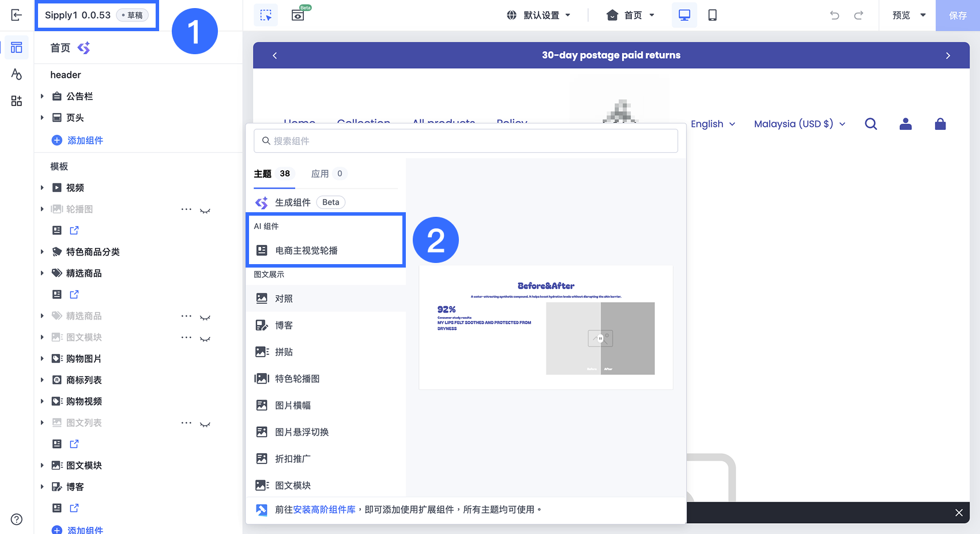Open the 预览 dropdown arrow

923,15
